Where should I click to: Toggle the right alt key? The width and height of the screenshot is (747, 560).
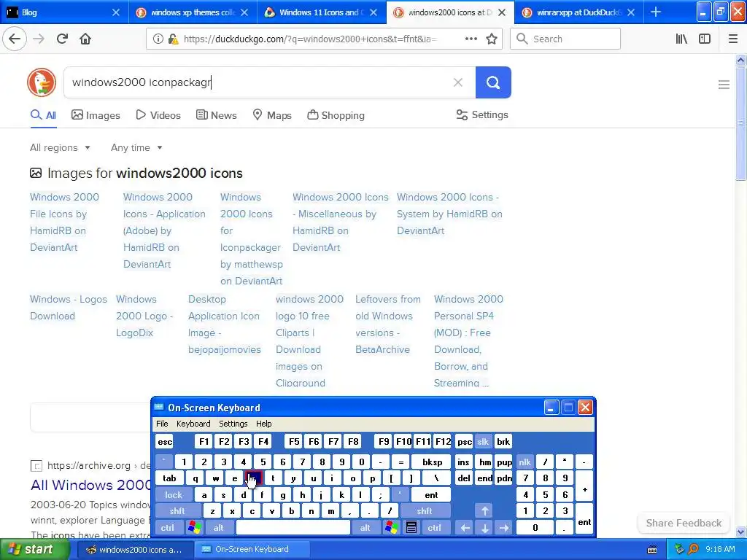click(x=365, y=528)
